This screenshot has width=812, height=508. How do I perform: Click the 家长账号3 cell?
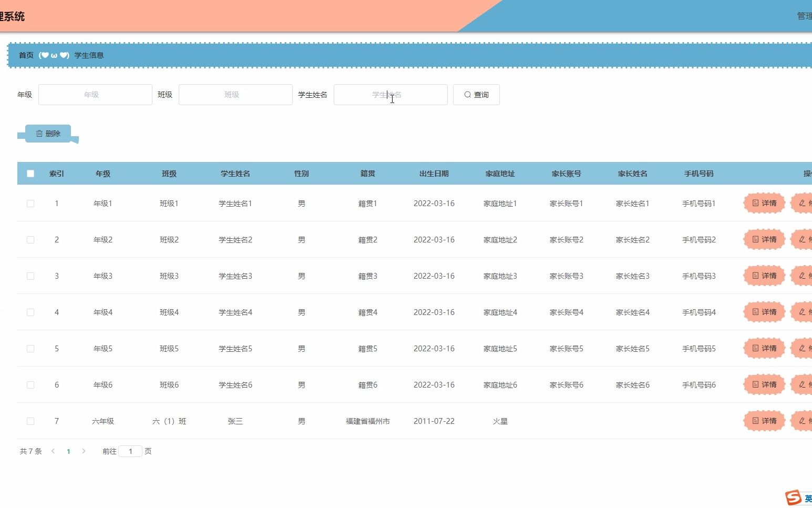567,276
